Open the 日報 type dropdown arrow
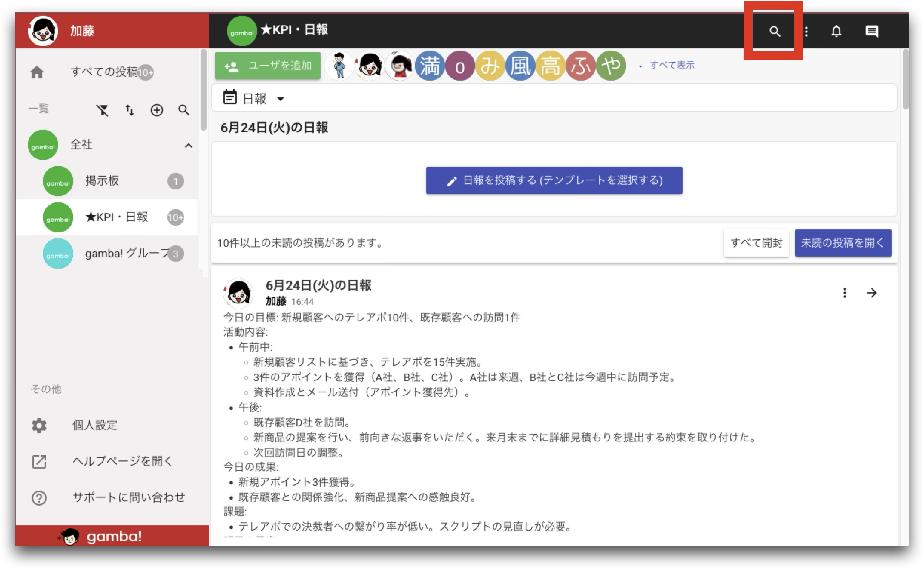This screenshot has width=924, height=569. click(x=280, y=99)
